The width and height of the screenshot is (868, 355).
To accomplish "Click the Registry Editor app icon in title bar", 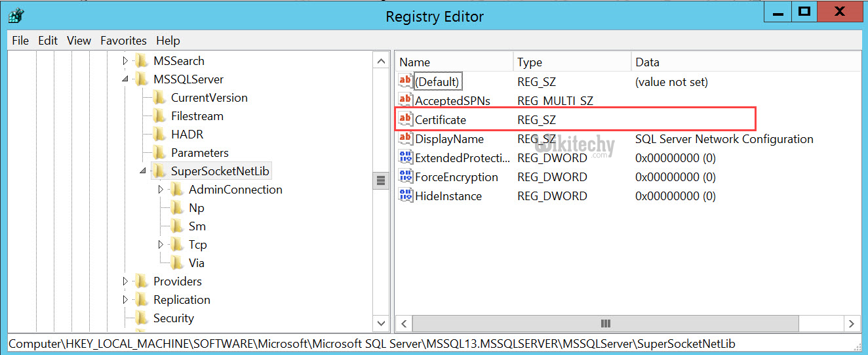I will point(17,16).
